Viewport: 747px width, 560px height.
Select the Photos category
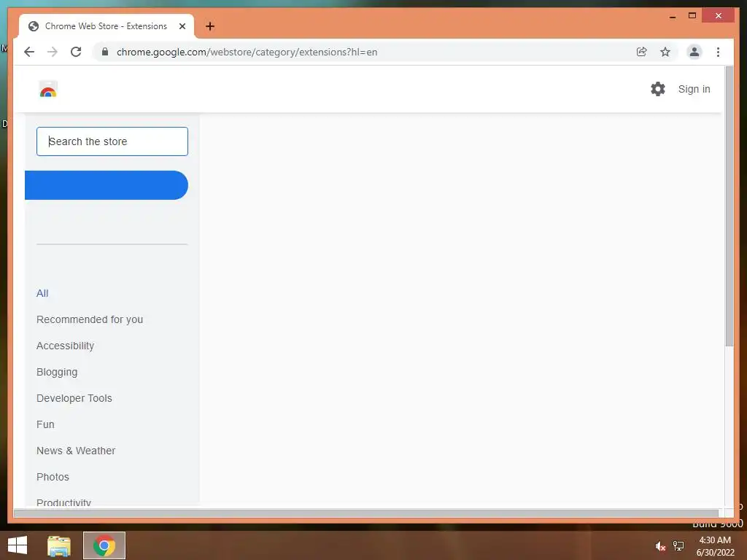click(x=53, y=477)
